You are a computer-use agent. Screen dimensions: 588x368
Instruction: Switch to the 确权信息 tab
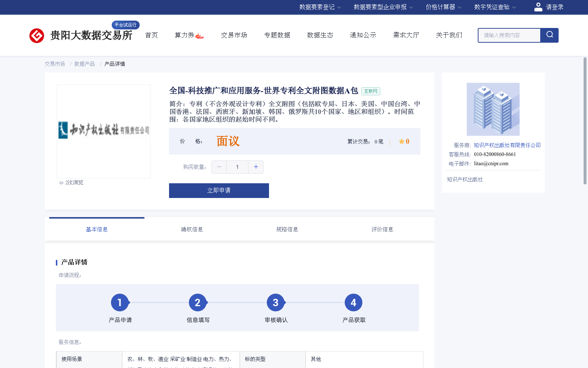192,229
